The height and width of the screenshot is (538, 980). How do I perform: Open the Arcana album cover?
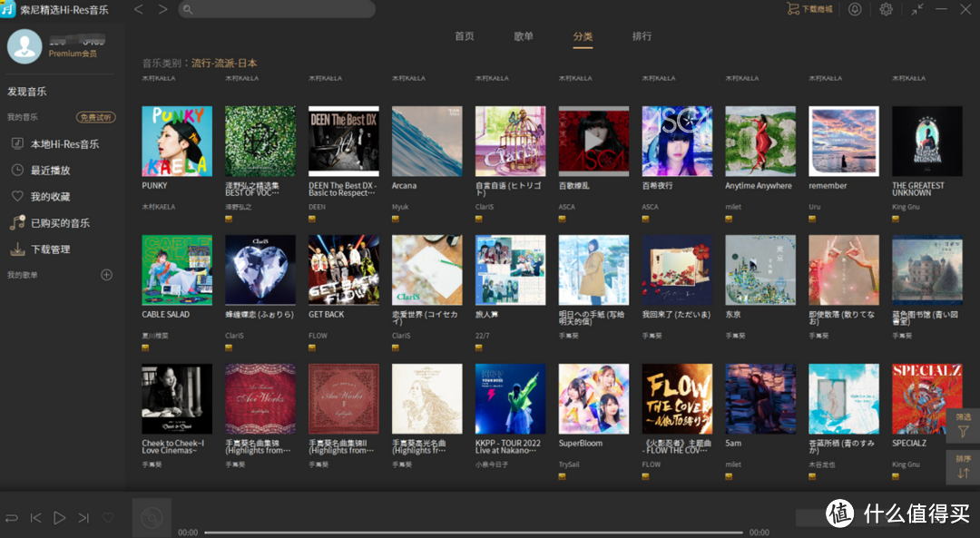(x=426, y=142)
